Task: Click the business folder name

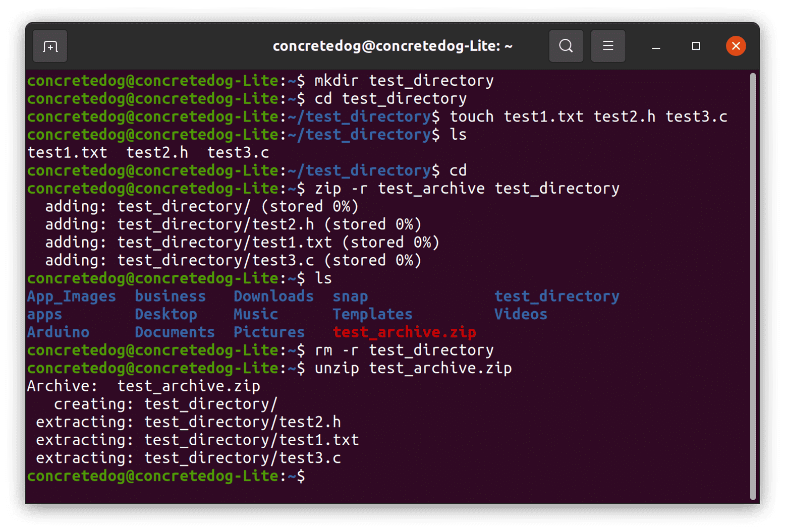Action: coord(171,297)
